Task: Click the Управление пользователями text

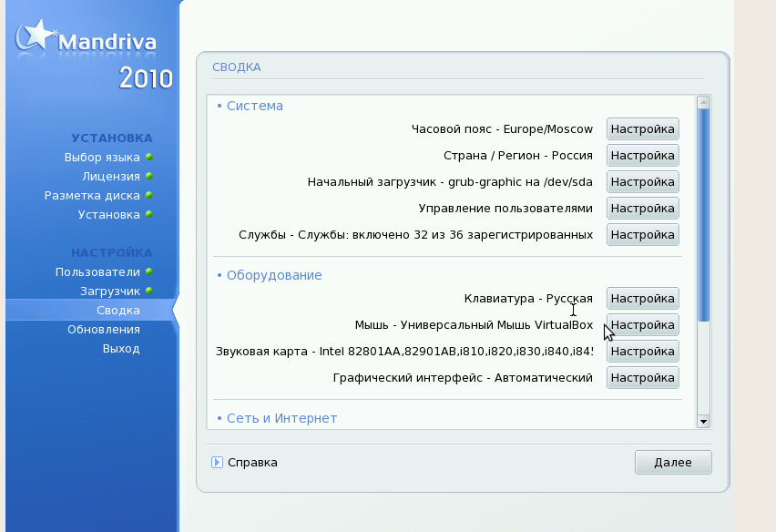Action: click(505, 209)
